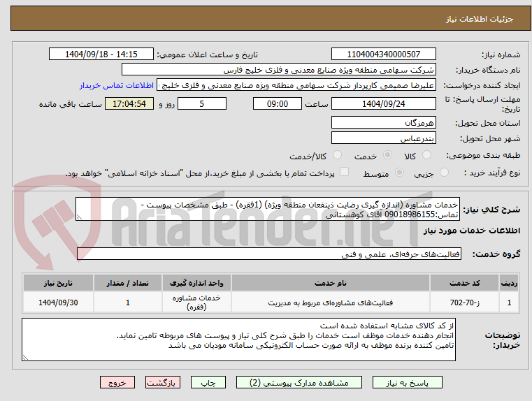The image size is (532, 401).
Task: Click the شرح کلی نیاز text area
Action: coord(268,209)
